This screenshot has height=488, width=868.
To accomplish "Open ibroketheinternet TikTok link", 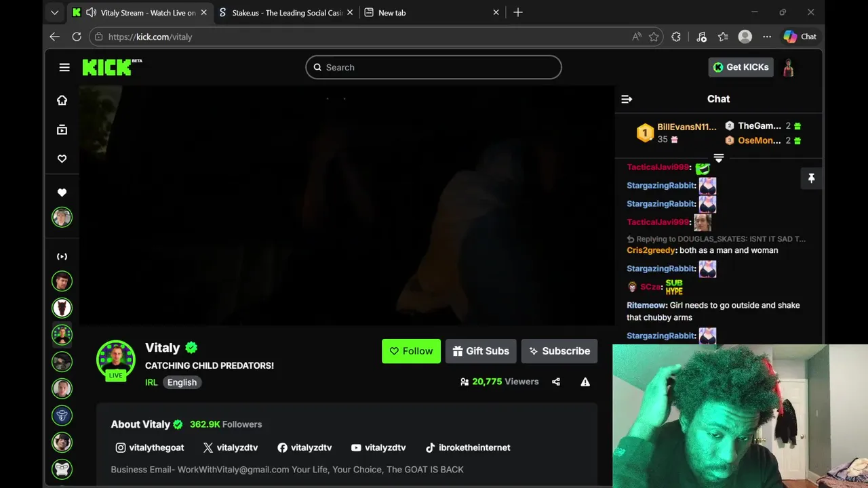I will (468, 447).
